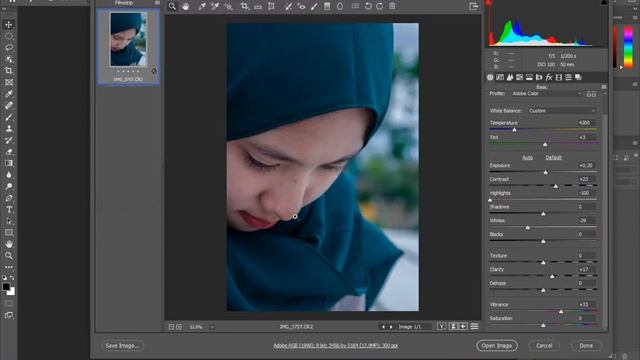This screenshot has width=640, height=360.
Task: Switch to the Split Toning panel tab
Action: 529,77
